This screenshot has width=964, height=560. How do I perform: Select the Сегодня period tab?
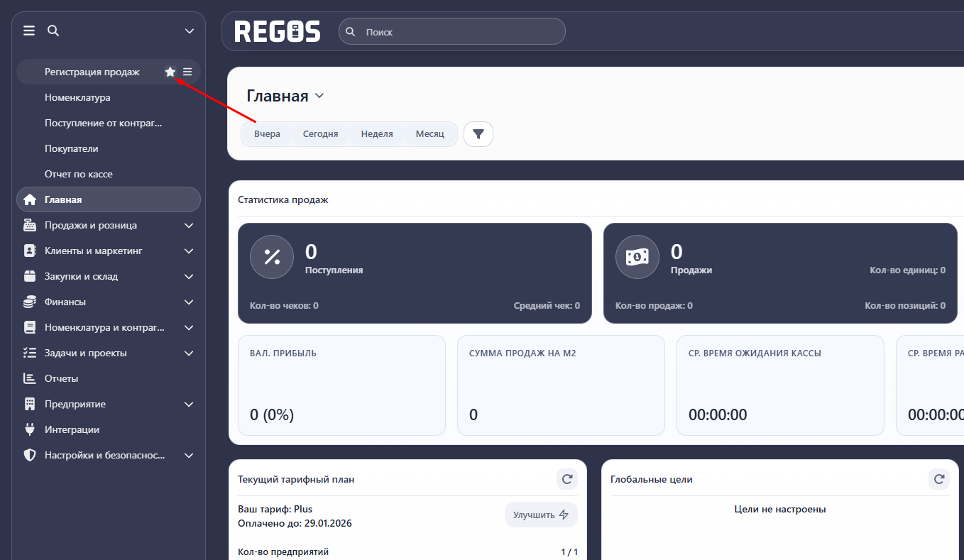(320, 133)
